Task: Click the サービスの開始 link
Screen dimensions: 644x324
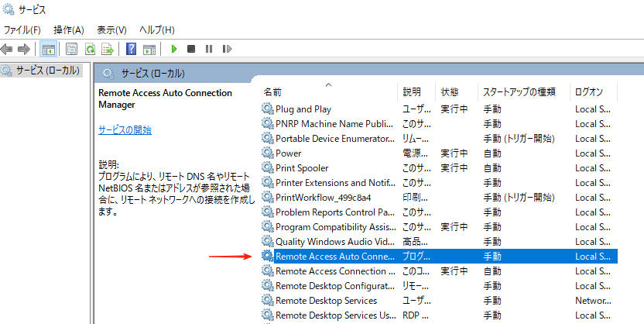Action: tap(125, 130)
